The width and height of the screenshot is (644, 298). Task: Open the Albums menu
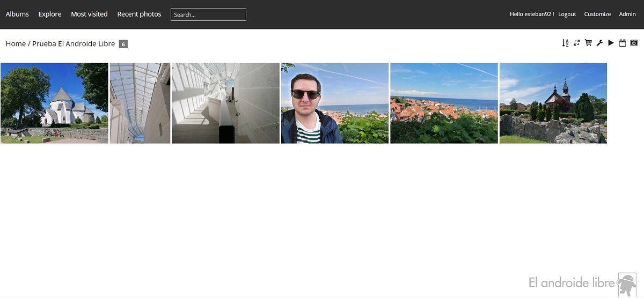(17, 14)
